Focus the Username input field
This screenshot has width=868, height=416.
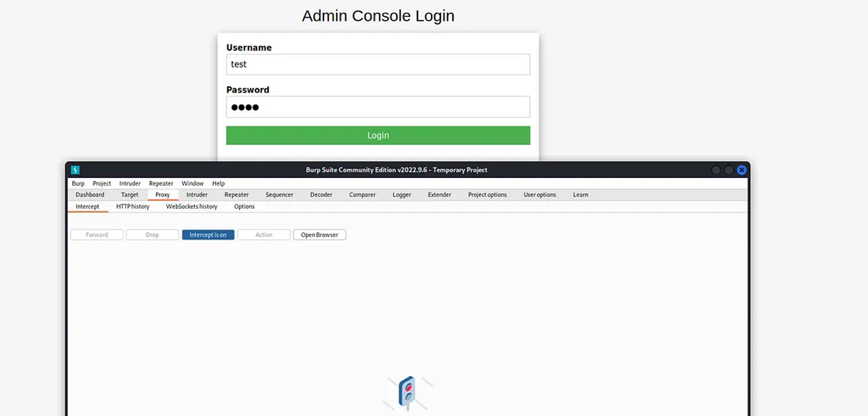378,65
